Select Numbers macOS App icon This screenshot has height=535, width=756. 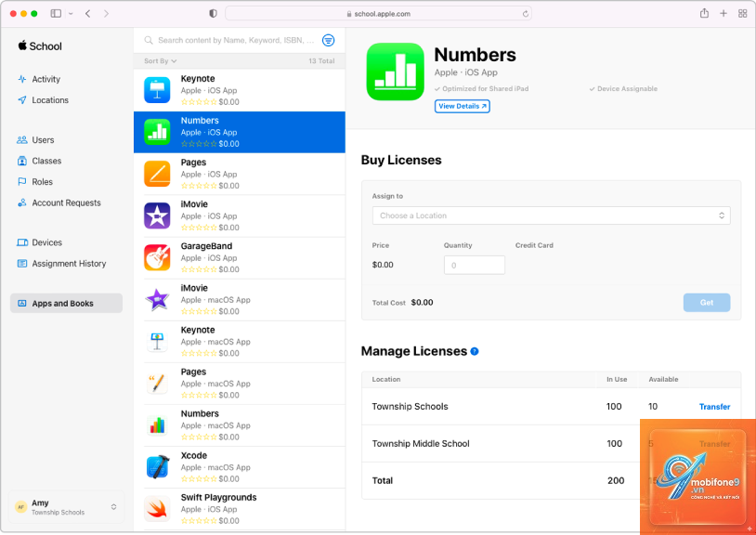click(x=157, y=425)
